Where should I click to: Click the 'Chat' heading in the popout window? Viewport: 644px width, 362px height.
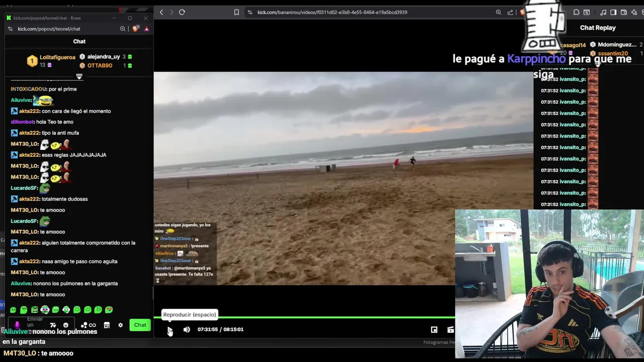tap(79, 41)
